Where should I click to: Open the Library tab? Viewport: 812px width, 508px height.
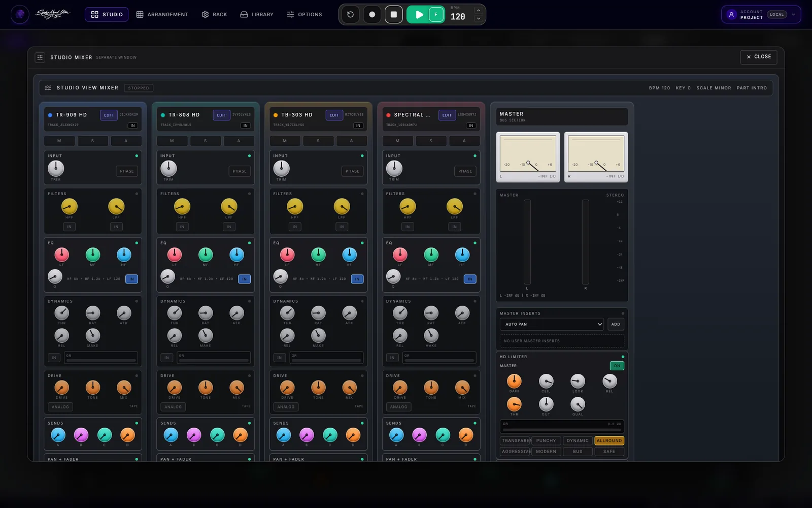click(x=257, y=15)
